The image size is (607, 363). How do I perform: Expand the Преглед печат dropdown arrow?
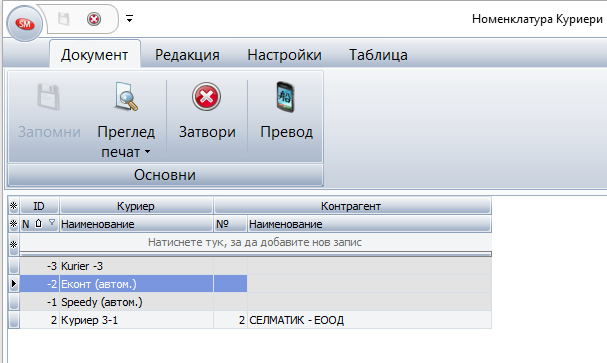click(x=147, y=152)
